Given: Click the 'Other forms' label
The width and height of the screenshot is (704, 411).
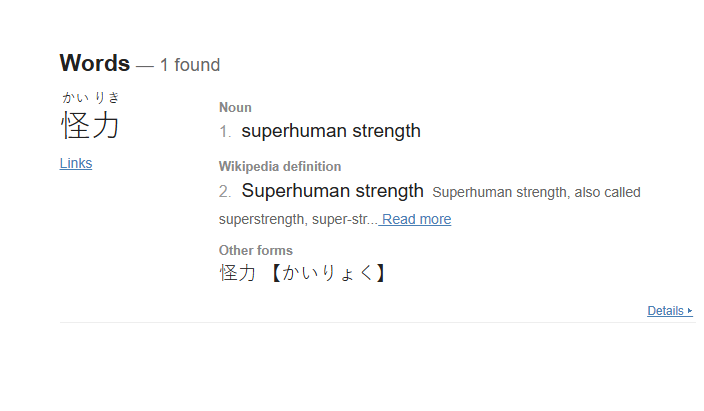Looking at the screenshot, I should click(255, 250).
